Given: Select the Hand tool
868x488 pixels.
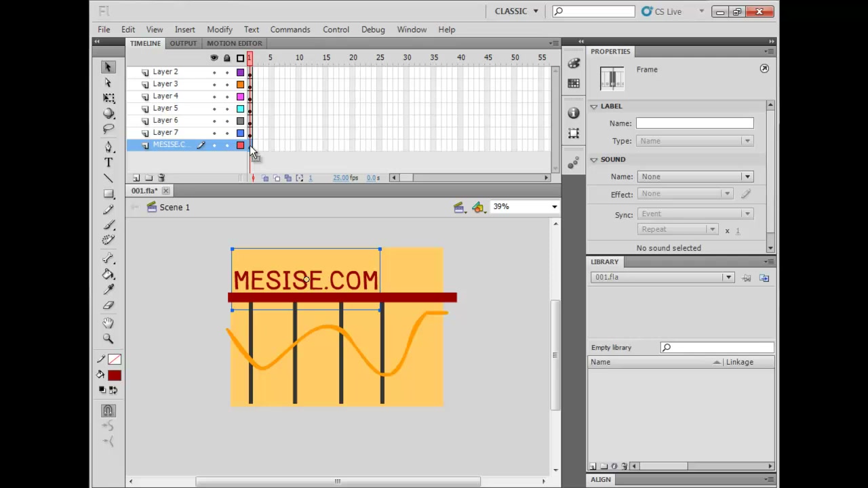Looking at the screenshot, I should point(108,323).
